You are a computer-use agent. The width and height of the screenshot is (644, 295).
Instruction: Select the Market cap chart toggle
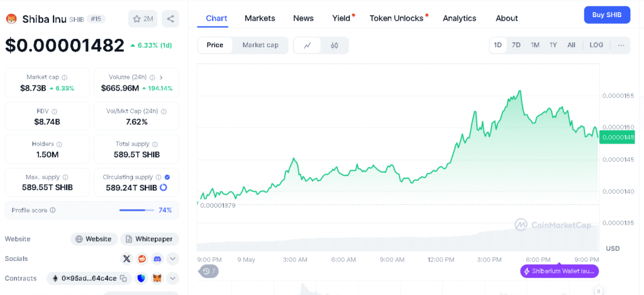pos(260,45)
